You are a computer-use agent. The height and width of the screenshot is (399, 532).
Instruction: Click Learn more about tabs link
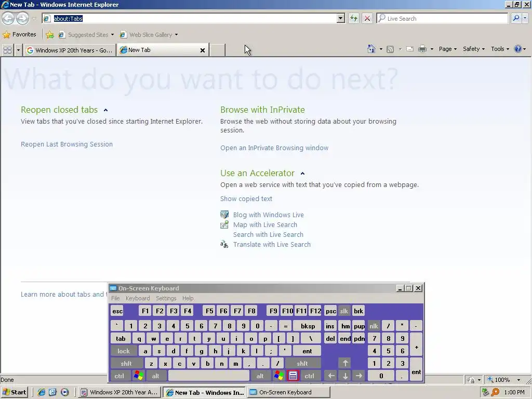(x=64, y=294)
